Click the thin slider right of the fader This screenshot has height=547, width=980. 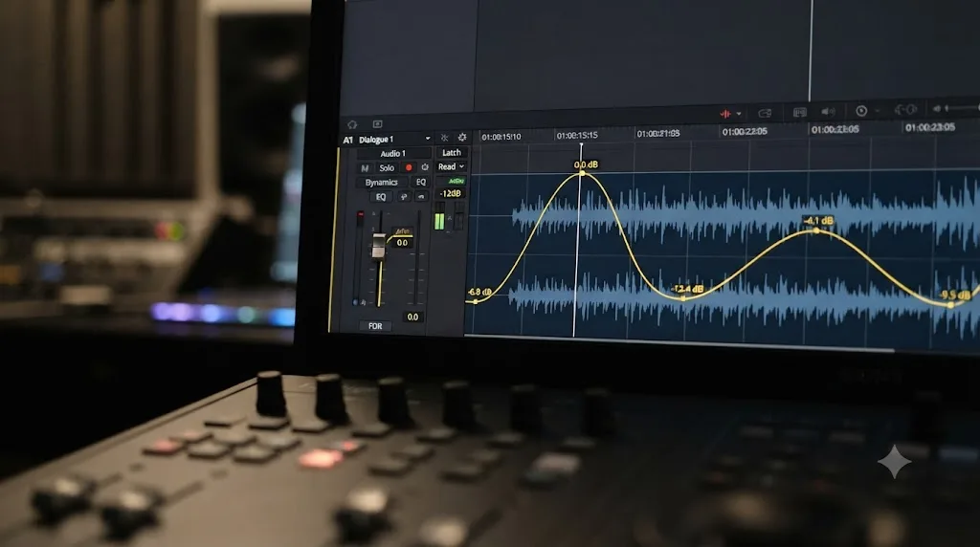[x=417, y=257]
